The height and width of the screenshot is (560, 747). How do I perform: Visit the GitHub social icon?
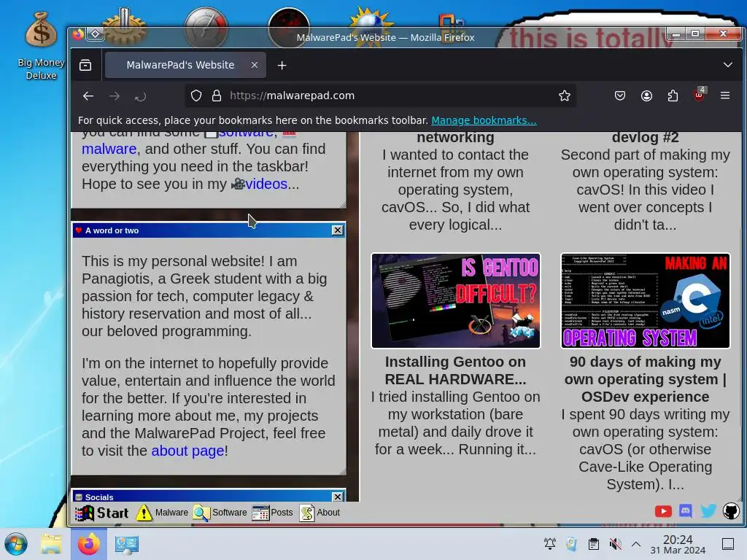[x=731, y=511]
